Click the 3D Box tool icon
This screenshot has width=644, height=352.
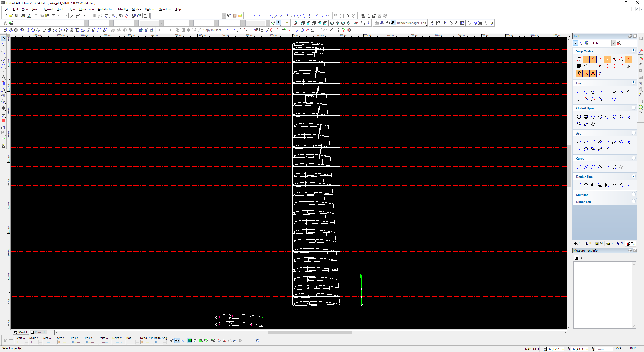tap(5, 30)
